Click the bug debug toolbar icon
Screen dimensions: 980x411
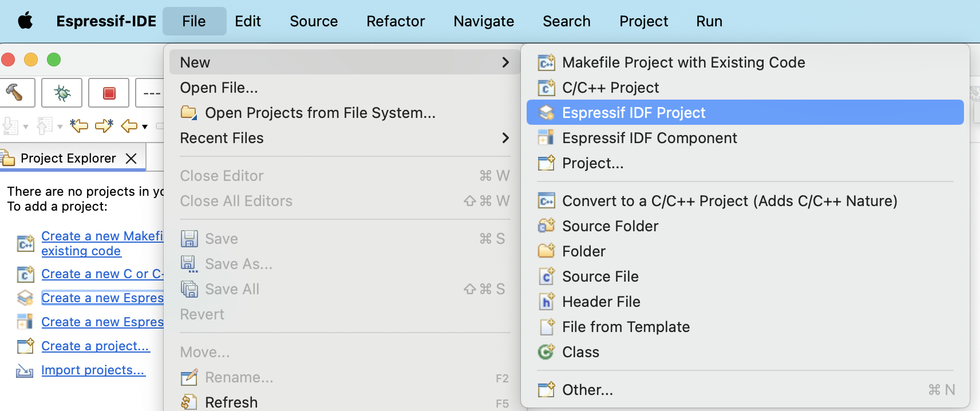pyautogui.click(x=62, y=92)
